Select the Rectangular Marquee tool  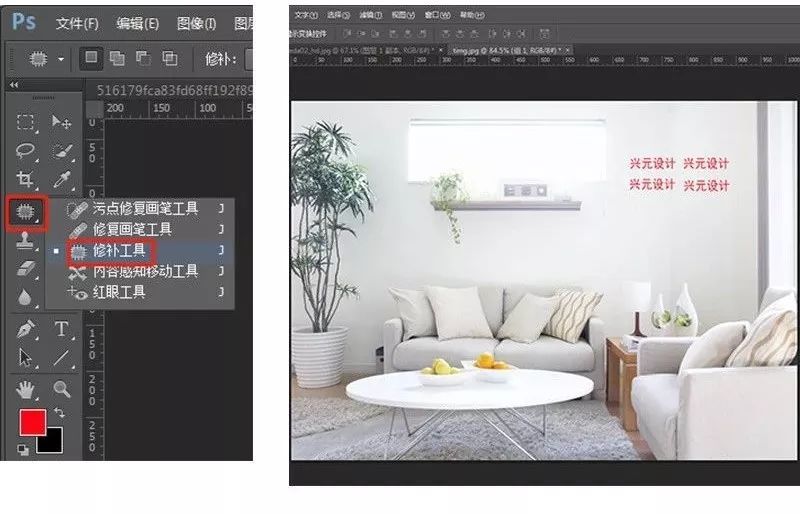(26, 122)
